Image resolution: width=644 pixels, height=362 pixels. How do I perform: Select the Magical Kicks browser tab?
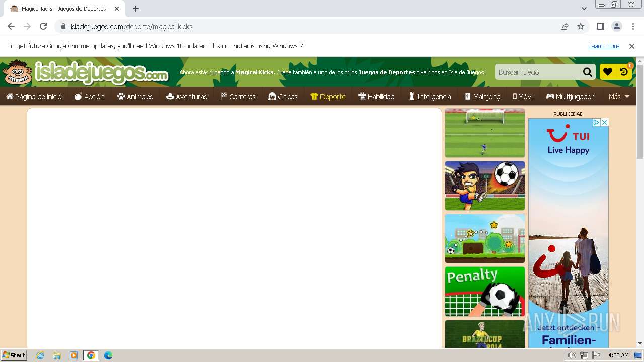pos(64,9)
